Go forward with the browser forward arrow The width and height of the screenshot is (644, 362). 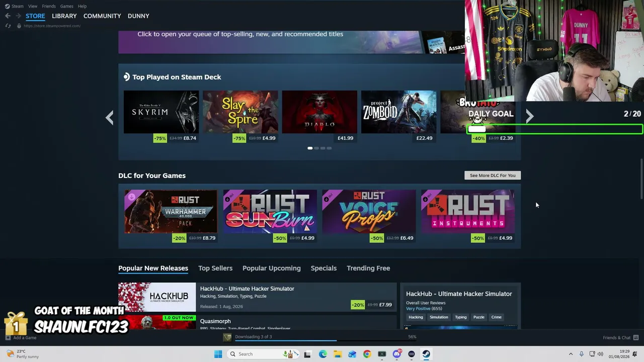(x=18, y=16)
